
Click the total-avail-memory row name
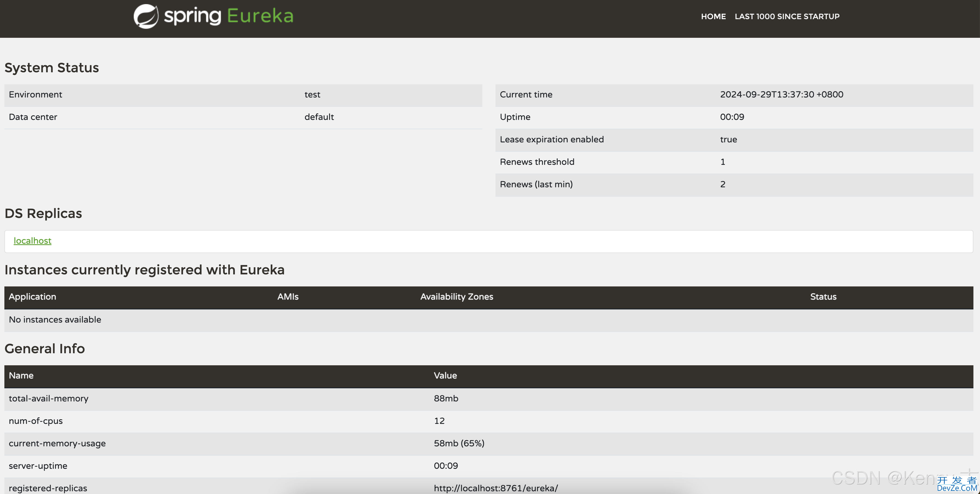click(49, 399)
